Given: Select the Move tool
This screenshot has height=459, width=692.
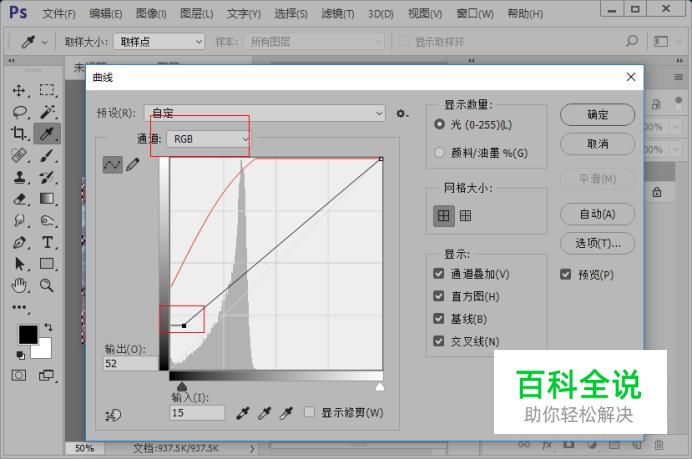Looking at the screenshot, I should pos(19,90).
